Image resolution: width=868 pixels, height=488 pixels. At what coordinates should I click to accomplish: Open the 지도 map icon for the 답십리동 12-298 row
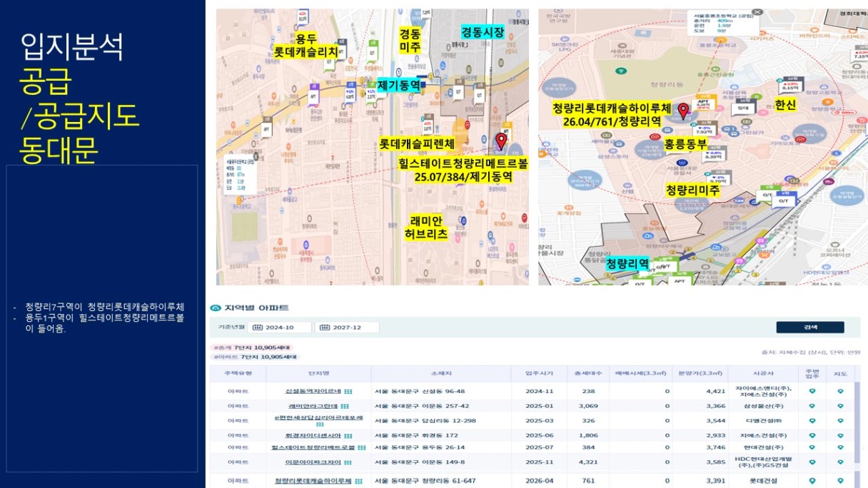point(840,420)
